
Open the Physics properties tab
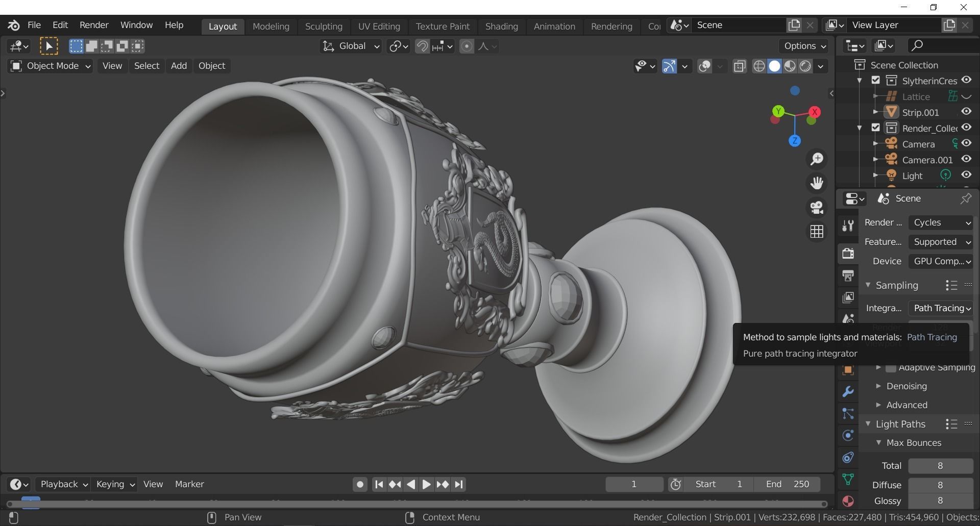pyautogui.click(x=848, y=435)
